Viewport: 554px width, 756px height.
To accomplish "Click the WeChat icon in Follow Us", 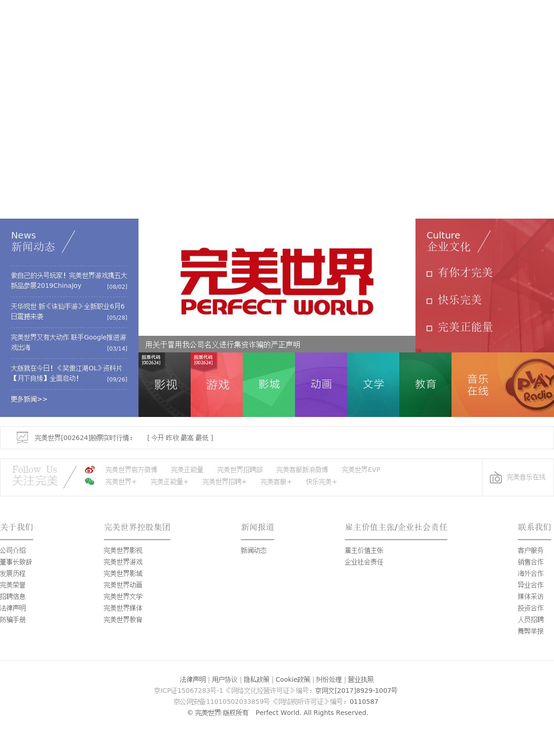I will coord(90,482).
